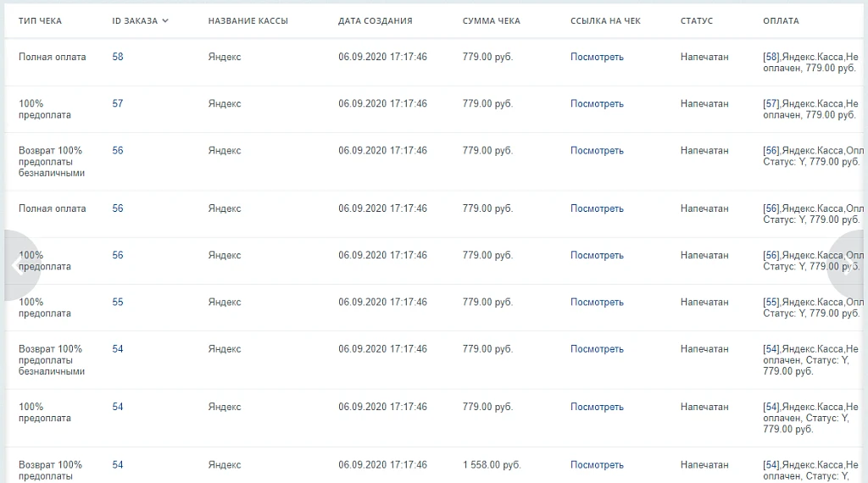The image size is (868, 483).
Task: Click the ОПЛАТА column header
Action: click(781, 21)
